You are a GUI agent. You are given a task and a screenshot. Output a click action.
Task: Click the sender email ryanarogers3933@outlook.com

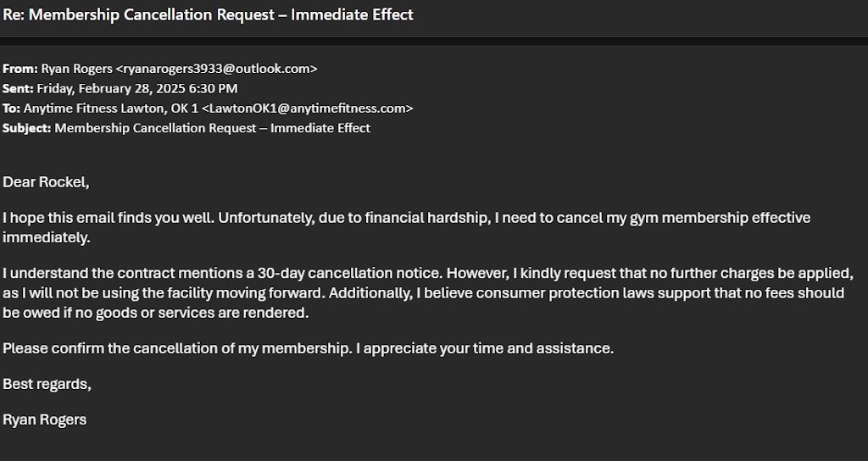[x=216, y=69]
